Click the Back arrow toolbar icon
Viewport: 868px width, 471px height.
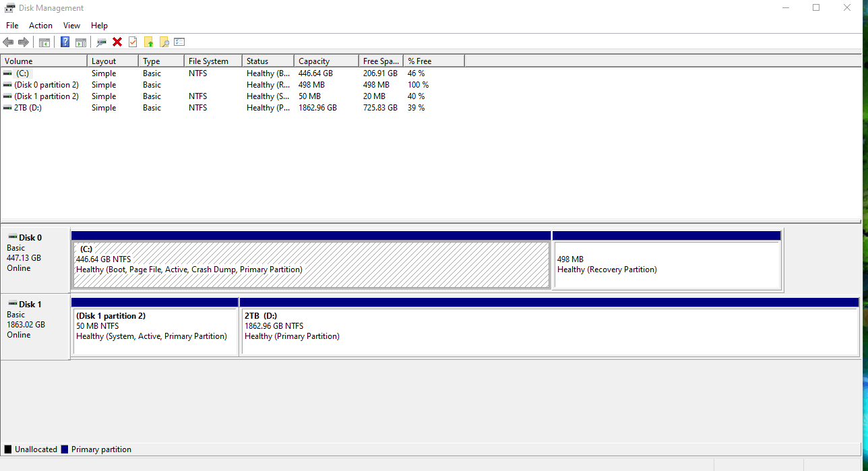click(x=8, y=42)
